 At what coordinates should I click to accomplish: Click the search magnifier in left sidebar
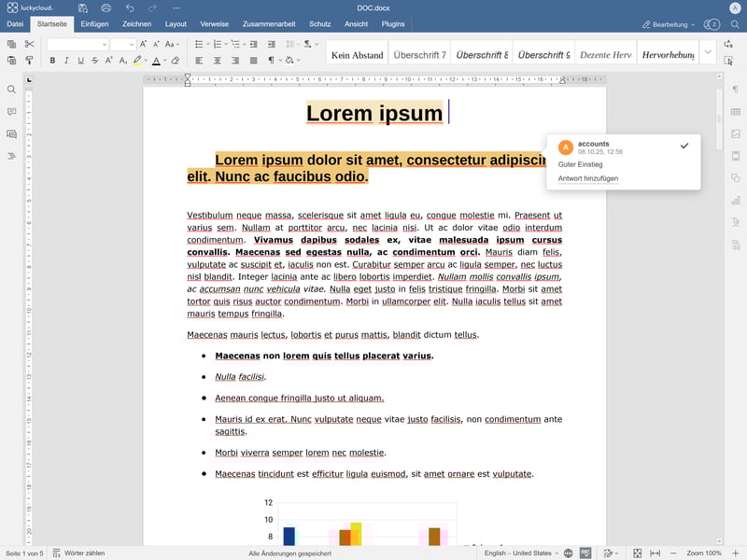point(11,90)
